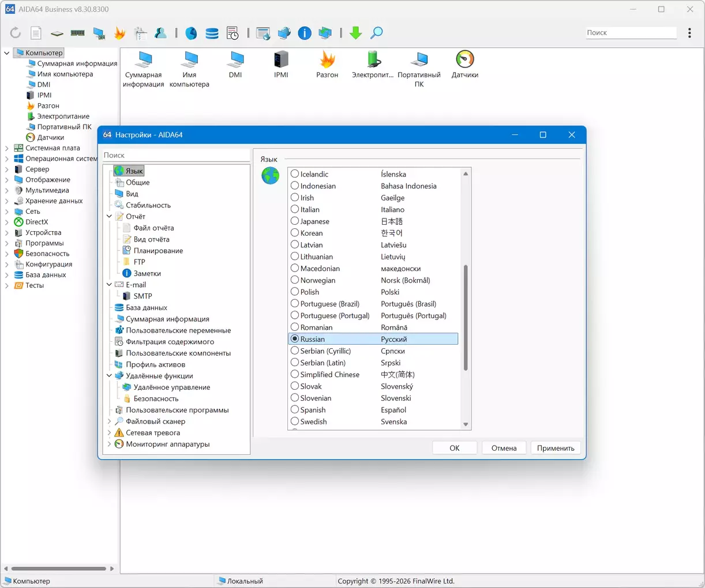The height and width of the screenshot is (588, 705).
Task: Select the Japanese language radio button
Action: (x=295, y=221)
